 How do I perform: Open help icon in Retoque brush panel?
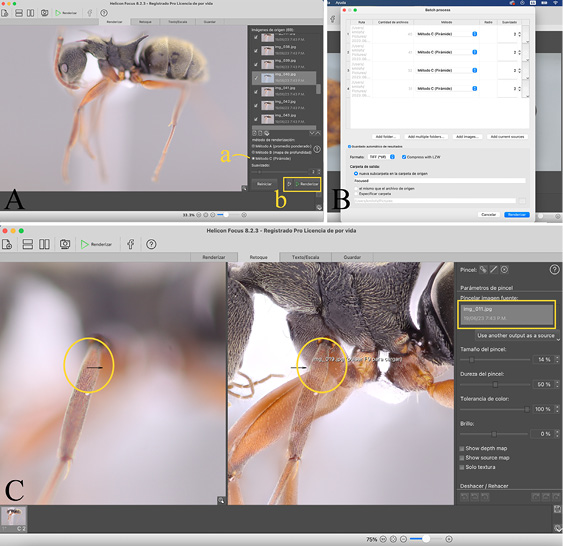(554, 270)
